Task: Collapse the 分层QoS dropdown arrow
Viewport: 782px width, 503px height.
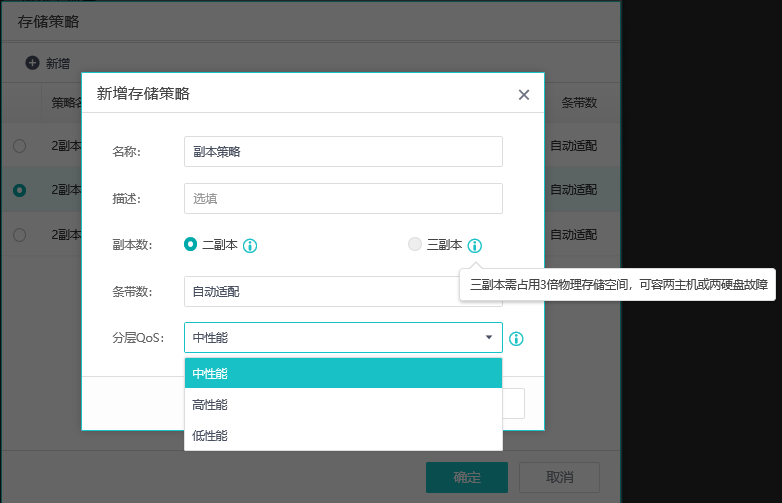Action: click(488, 338)
